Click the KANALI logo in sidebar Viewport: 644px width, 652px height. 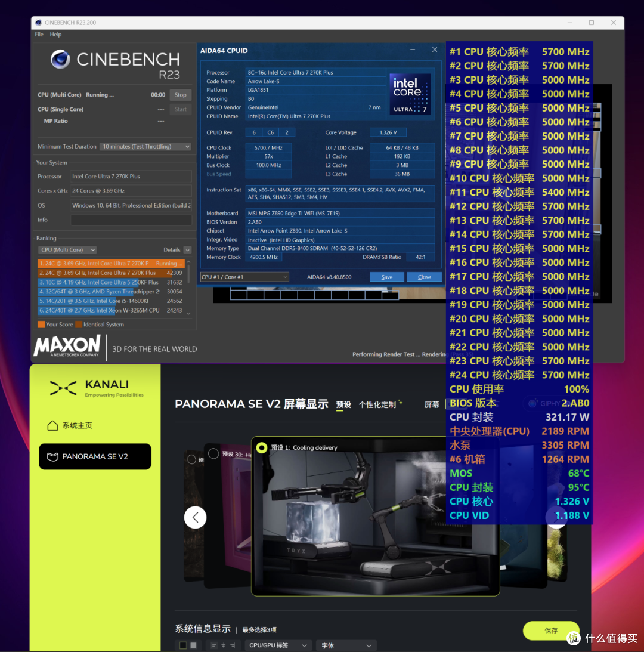97,388
